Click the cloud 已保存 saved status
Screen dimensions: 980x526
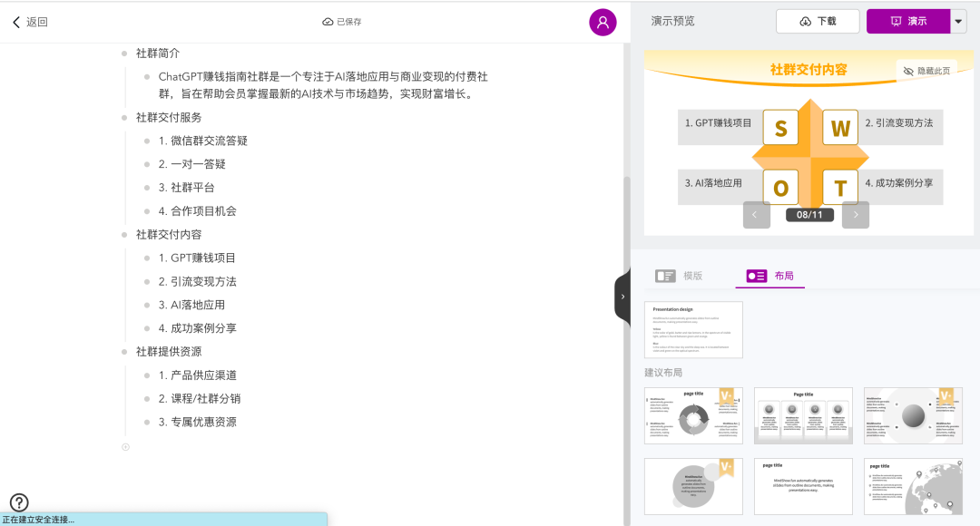[x=342, y=22]
